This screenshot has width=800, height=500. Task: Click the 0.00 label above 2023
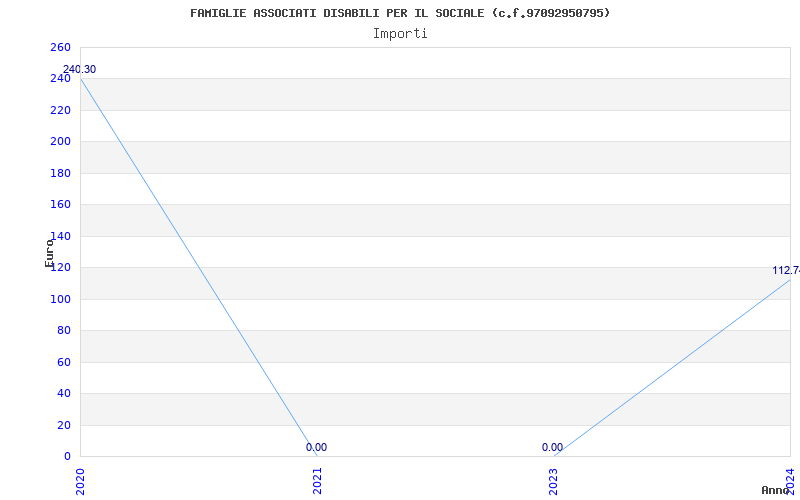point(553,447)
